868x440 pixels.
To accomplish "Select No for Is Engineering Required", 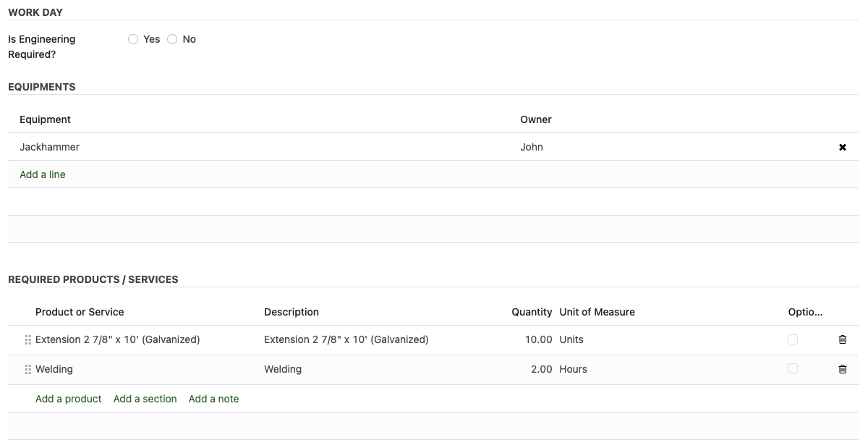I will [x=172, y=39].
